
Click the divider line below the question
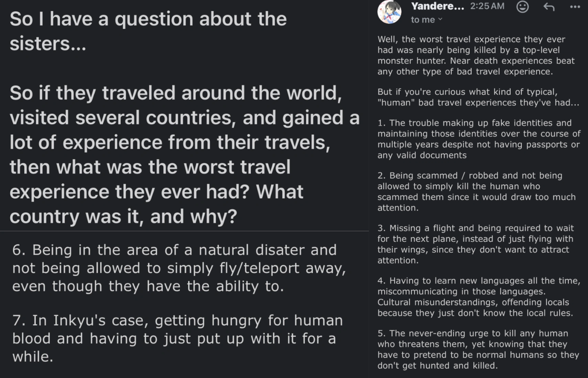click(x=184, y=231)
